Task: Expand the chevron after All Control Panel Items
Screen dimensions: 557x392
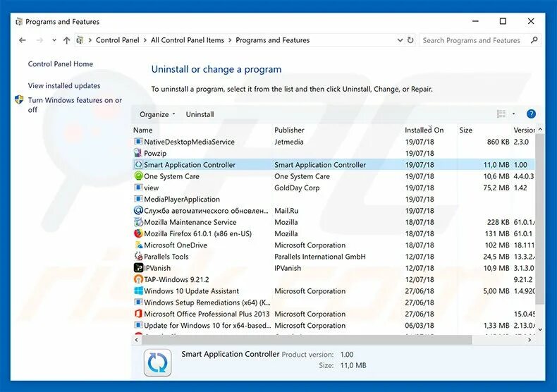Action: 230,40
